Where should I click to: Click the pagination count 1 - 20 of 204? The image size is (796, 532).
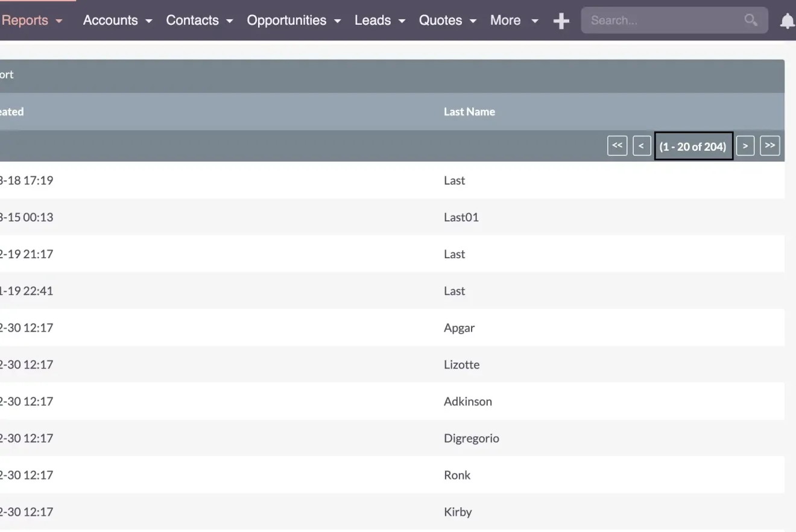tap(693, 147)
